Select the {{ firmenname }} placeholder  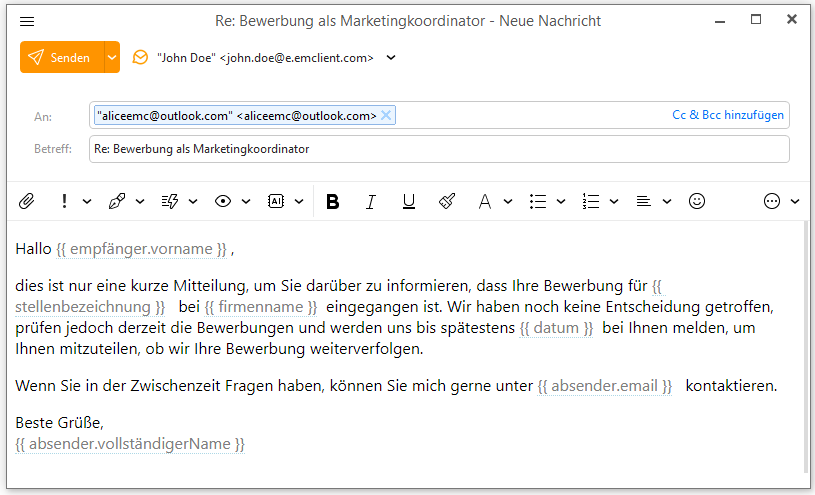click(261, 306)
